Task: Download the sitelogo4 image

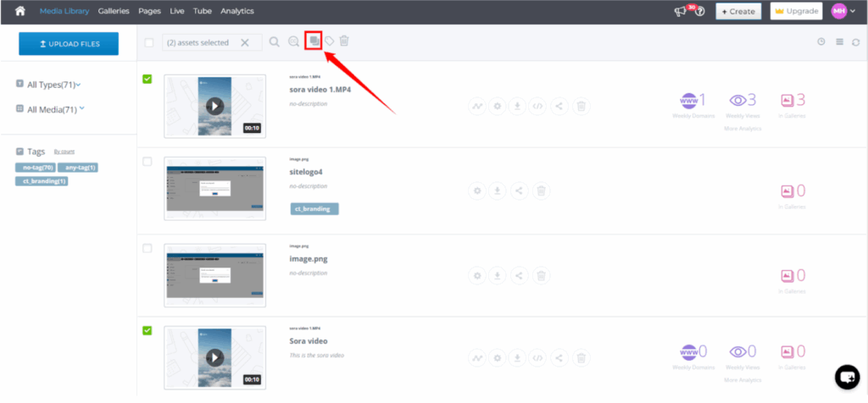Action: pos(498,190)
